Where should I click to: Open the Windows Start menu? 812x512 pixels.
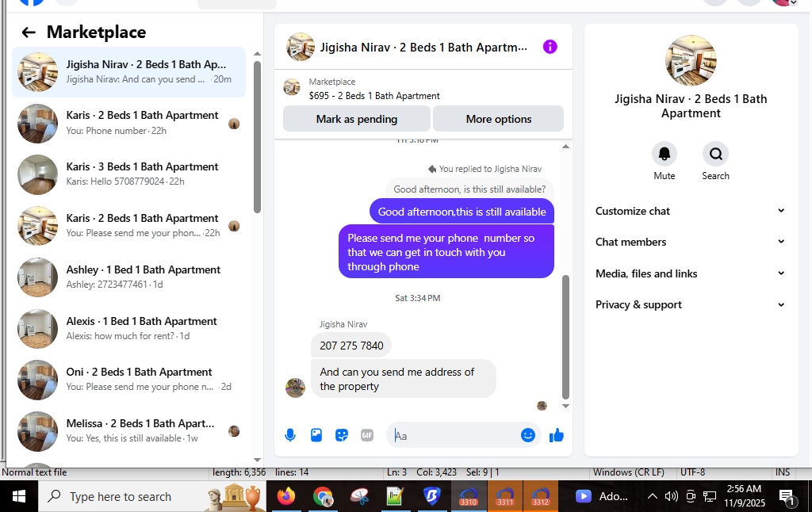point(19,496)
